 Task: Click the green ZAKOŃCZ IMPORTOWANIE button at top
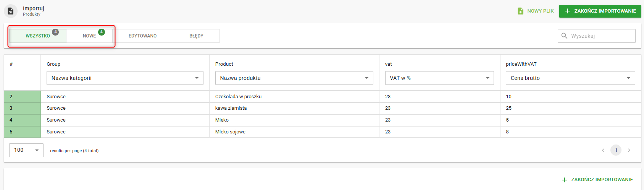click(600, 11)
